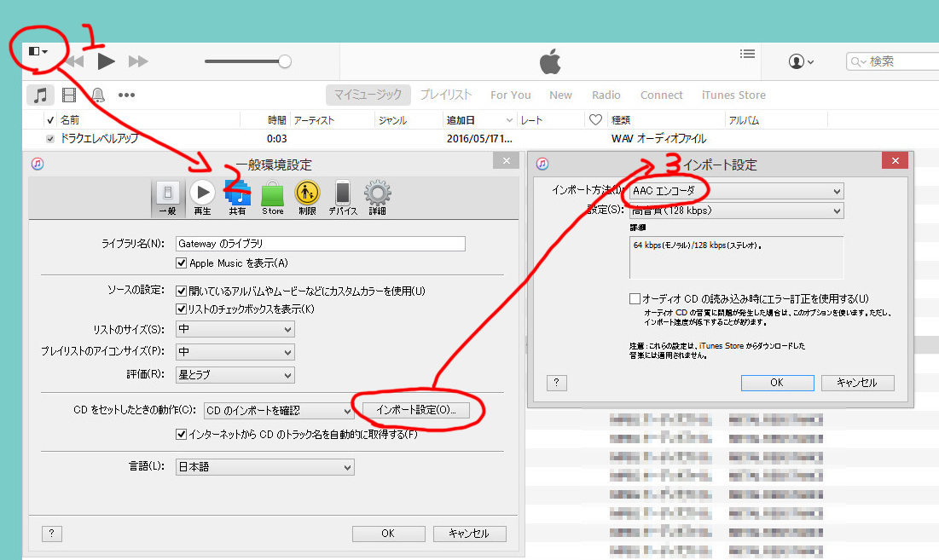
Task: Click help button in 一般環境設定 dialog
Action: point(51,533)
